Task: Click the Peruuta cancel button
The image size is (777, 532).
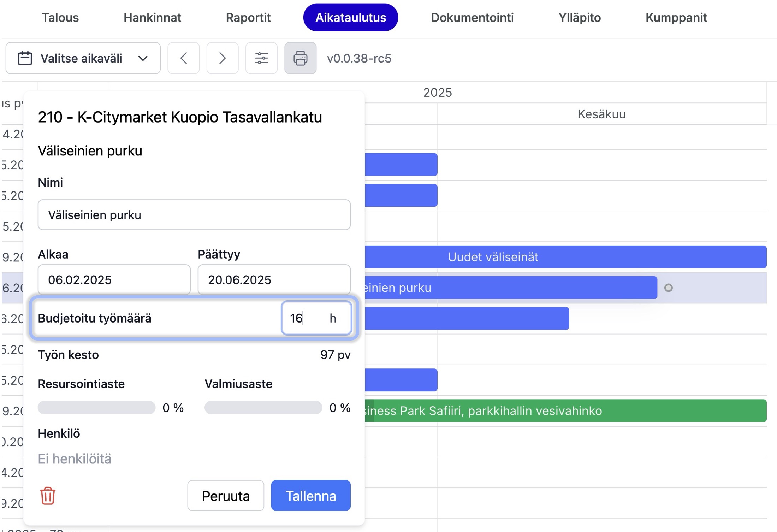Action: pos(226,496)
